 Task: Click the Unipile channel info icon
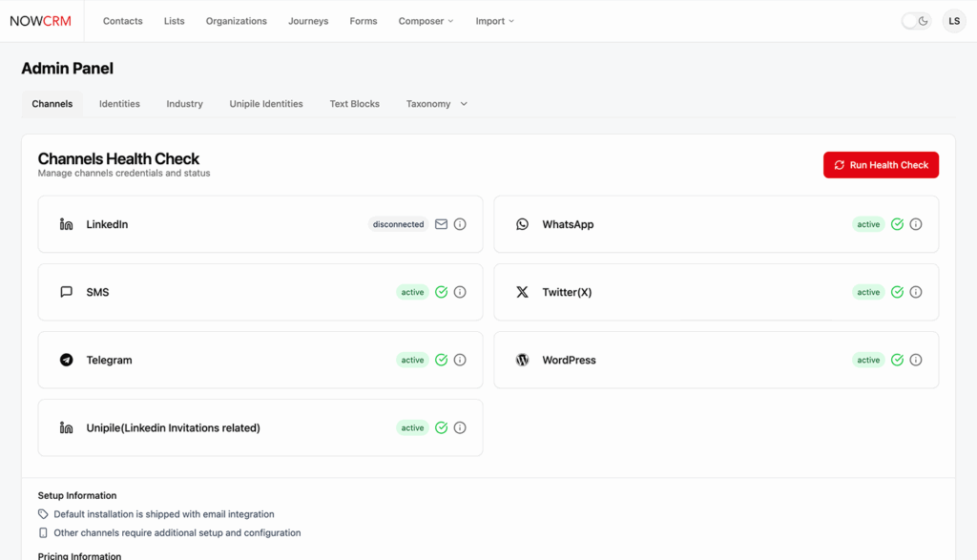460,427
